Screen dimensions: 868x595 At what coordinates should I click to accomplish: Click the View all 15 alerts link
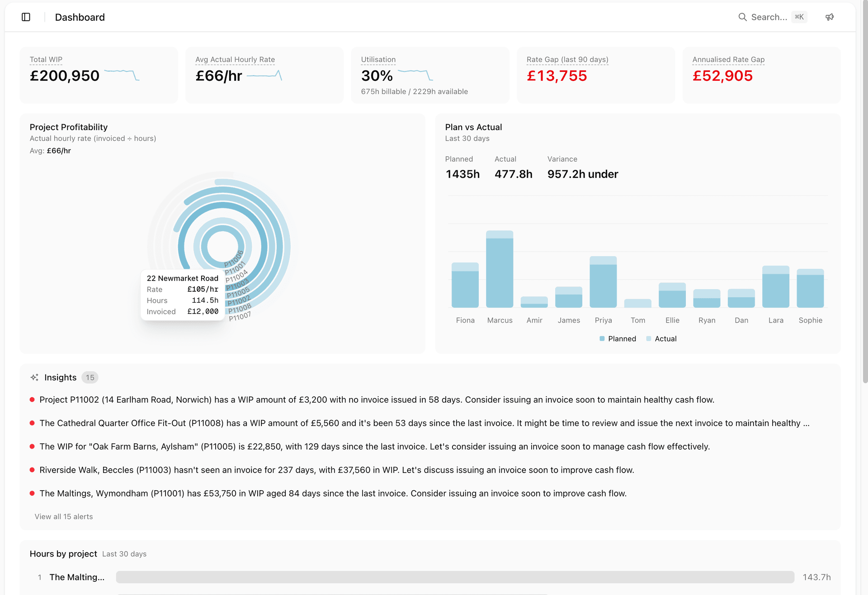point(63,516)
